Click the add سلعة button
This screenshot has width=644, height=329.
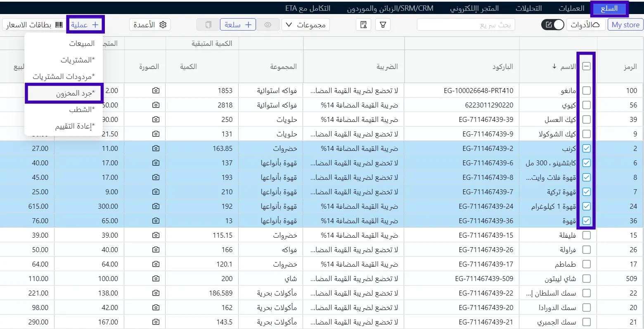click(238, 25)
